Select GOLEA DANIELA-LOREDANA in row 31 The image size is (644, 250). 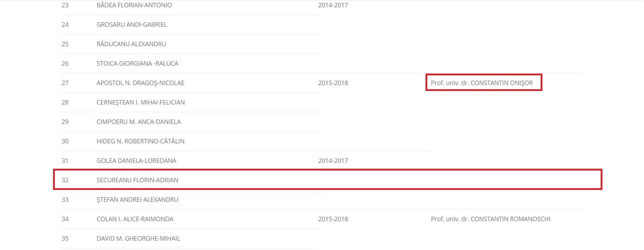tap(136, 161)
